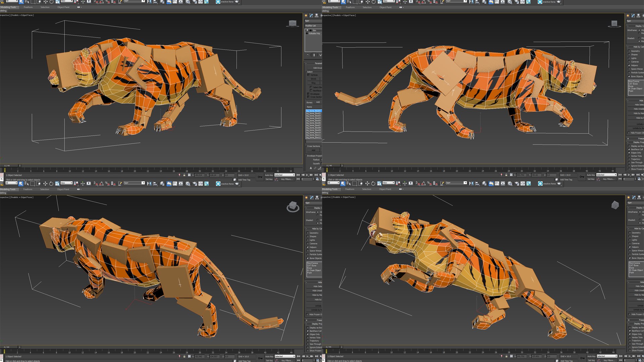Toggle Angle Snap in bottom-left window toolbar
This screenshot has width=644, height=362.
pyautogui.click(x=101, y=184)
